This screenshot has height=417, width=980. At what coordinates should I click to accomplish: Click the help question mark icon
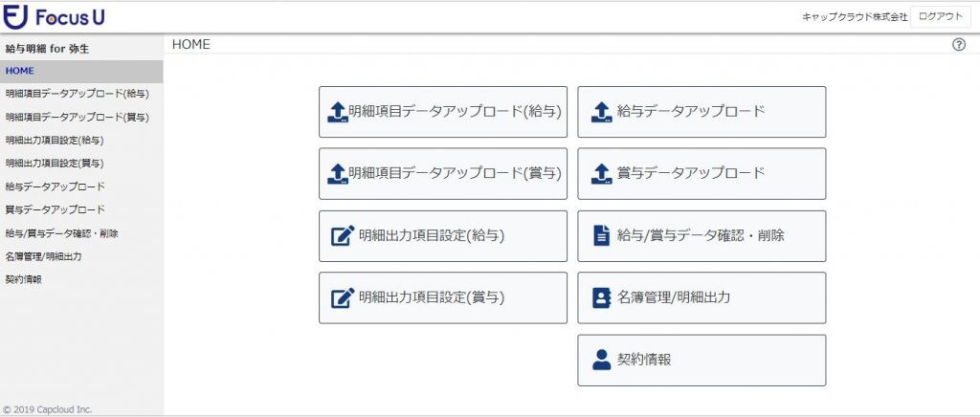point(959,45)
